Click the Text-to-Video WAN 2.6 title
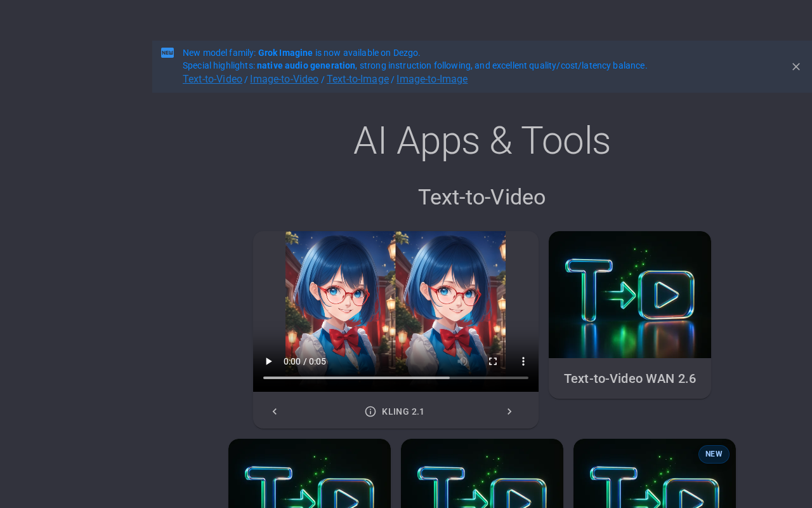This screenshot has height=508, width=812. tap(630, 378)
